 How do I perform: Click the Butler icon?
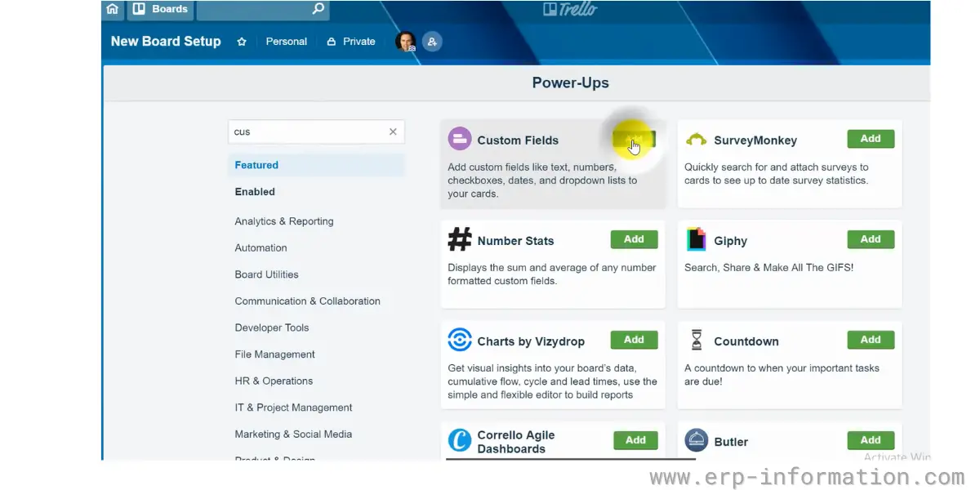click(696, 440)
